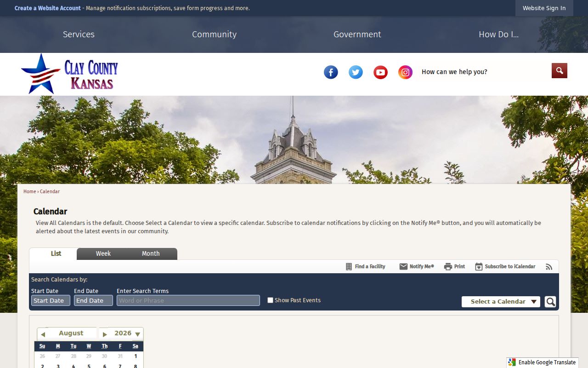Go to next month arrow
The height and width of the screenshot is (368, 588).
point(105,334)
